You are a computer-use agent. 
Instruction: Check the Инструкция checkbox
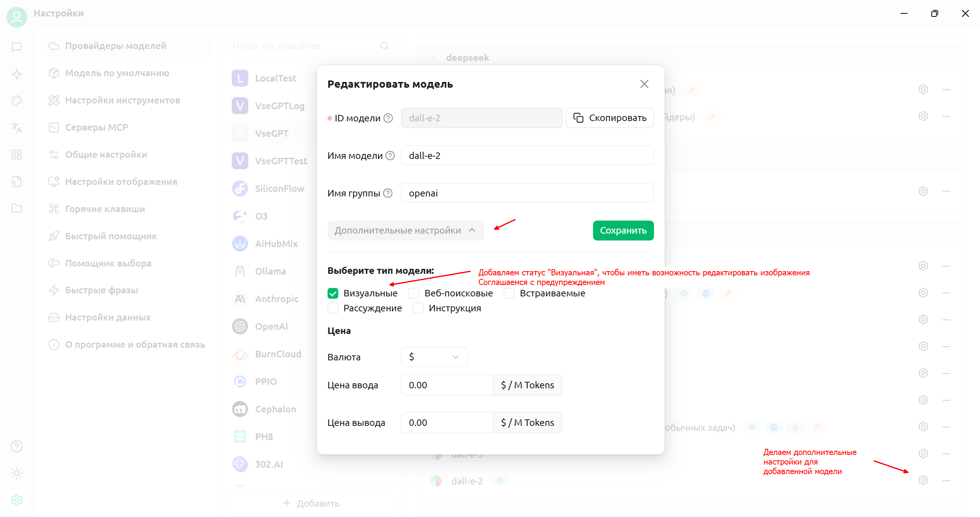(418, 309)
